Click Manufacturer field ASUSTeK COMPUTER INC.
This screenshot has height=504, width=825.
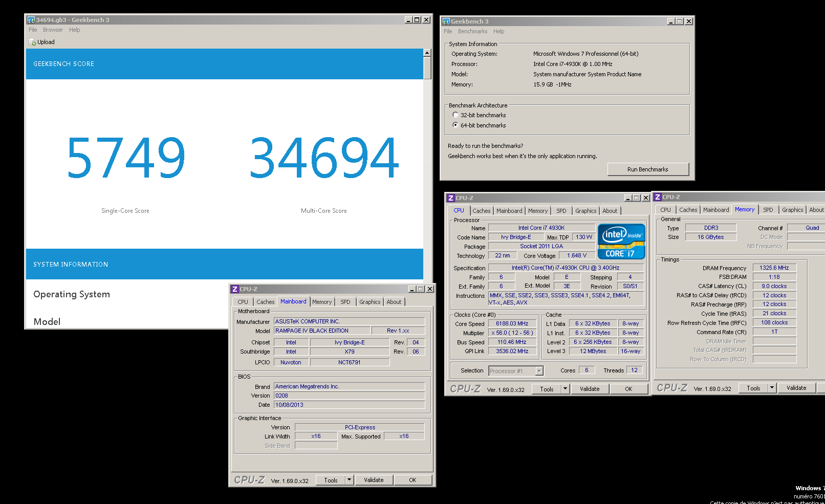[350, 321]
